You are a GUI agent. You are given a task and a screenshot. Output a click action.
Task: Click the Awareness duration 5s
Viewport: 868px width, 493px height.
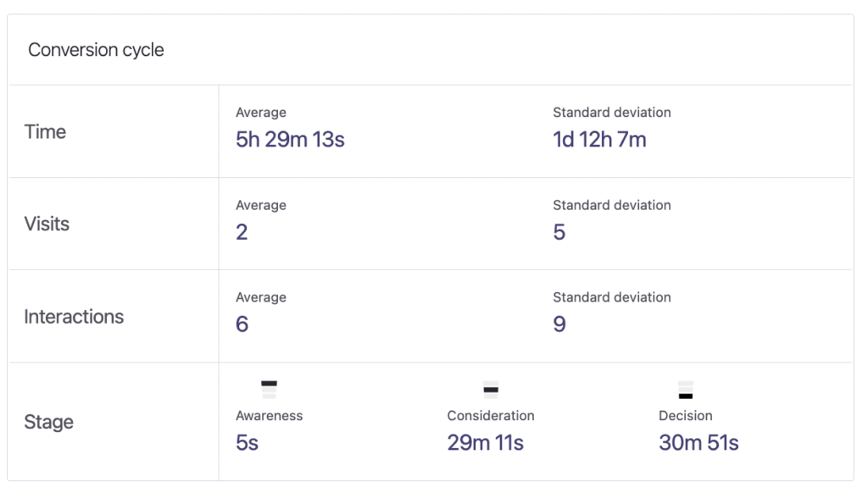(247, 442)
